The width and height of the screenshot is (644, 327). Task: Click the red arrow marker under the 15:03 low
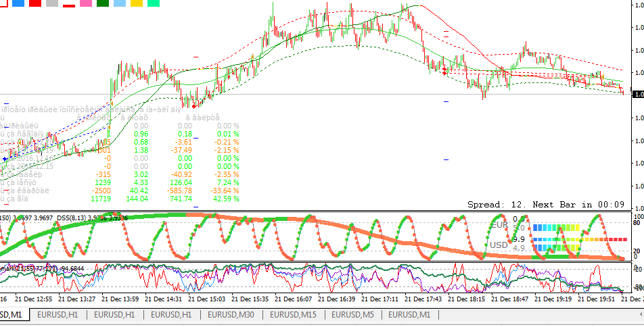coord(194,106)
